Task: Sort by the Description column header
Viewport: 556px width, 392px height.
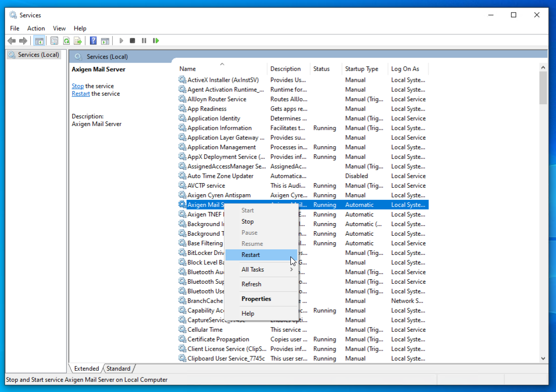Action: pyautogui.click(x=288, y=69)
